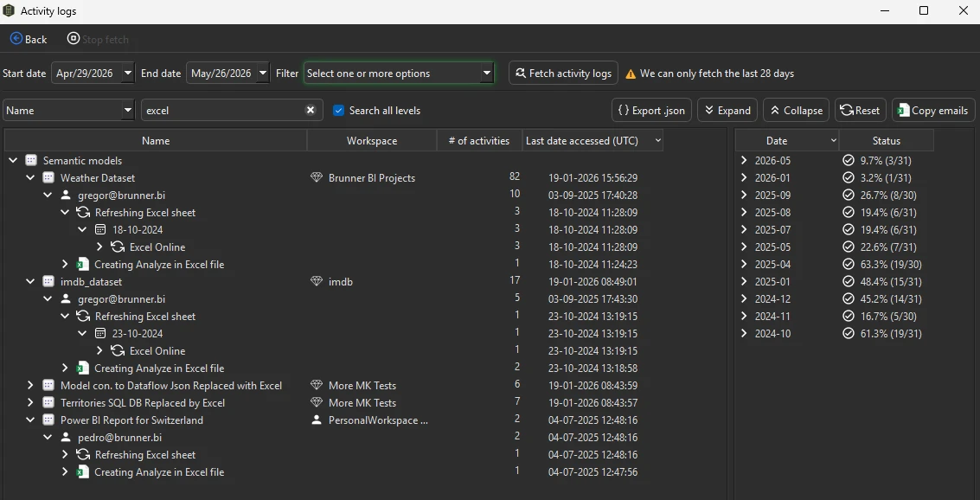Viewport: 980px width, 500px height.
Task: Click the Weather Dataset model icon
Action: click(x=48, y=178)
